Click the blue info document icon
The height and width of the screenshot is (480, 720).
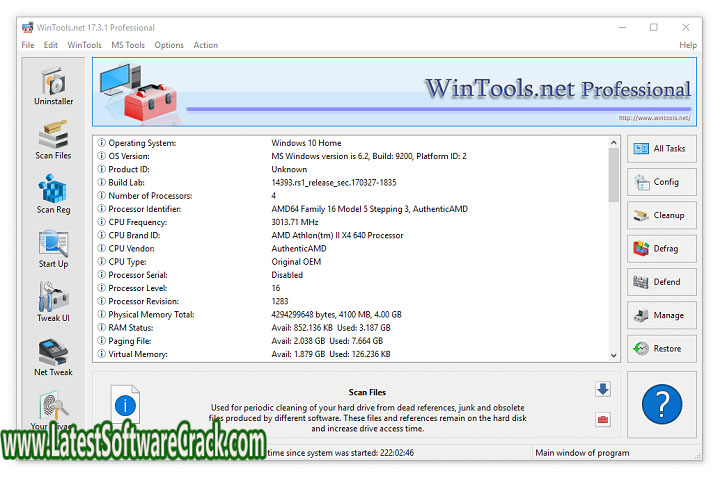click(125, 405)
